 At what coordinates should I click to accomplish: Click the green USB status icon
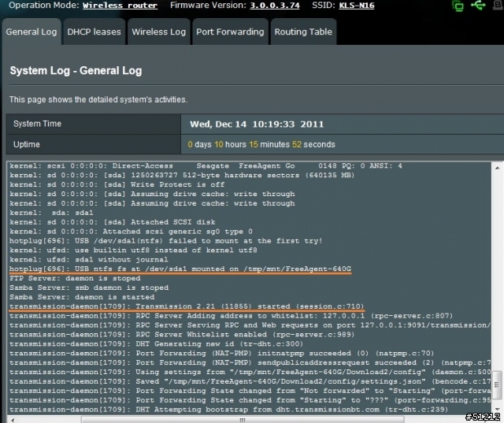(476, 6)
